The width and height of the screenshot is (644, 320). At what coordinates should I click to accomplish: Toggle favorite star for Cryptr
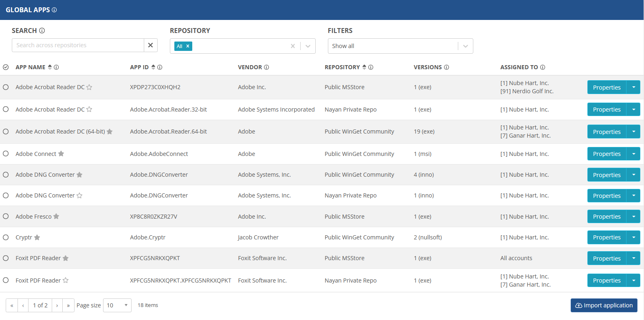point(37,237)
